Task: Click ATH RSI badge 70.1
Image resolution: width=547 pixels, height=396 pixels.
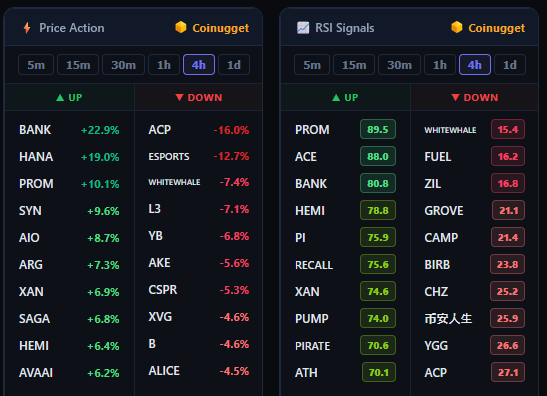Action: pyautogui.click(x=379, y=372)
